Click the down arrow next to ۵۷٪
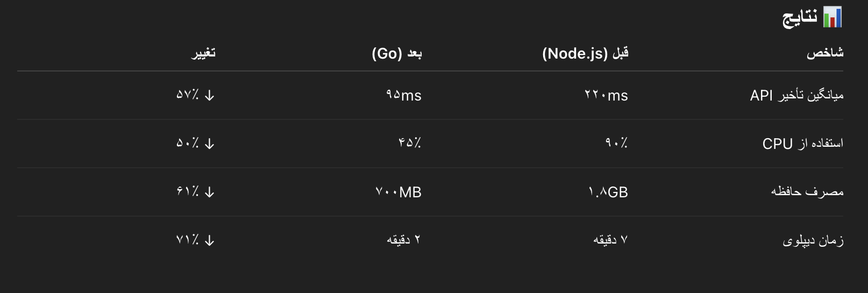 [210, 96]
